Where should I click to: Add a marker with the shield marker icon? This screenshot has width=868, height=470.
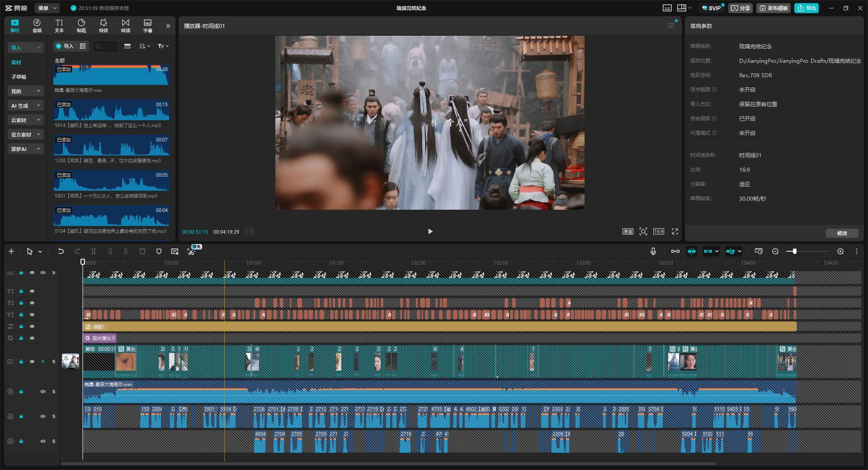(159, 251)
